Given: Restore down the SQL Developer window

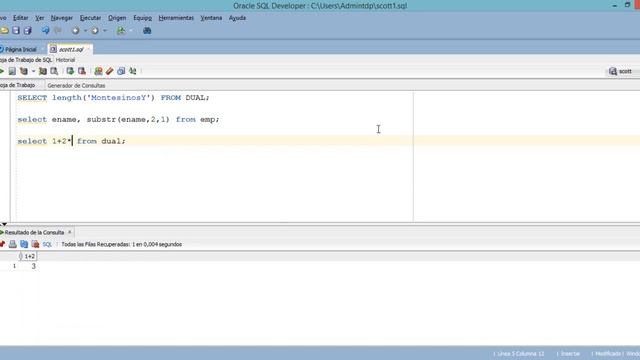Looking at the screenshot, I should point(627,5).
